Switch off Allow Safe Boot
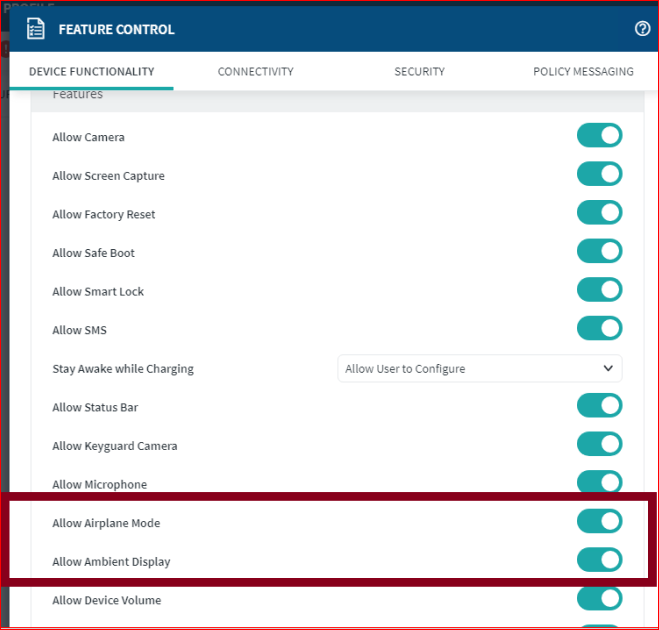659x630 pixels. click(599, 252)
